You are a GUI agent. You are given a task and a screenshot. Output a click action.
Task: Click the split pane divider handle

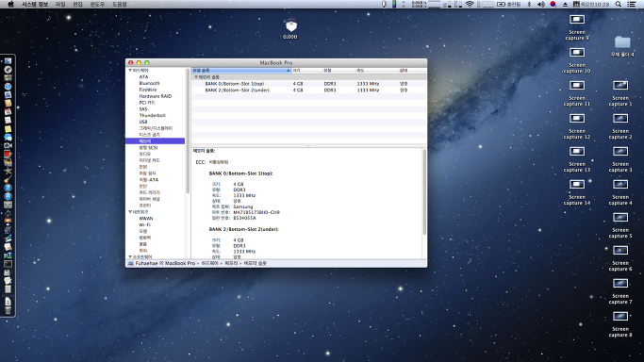coord(309,146)
